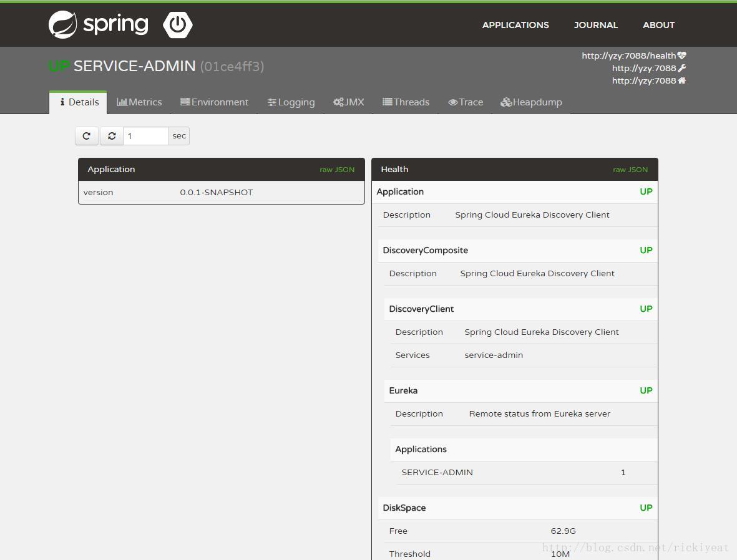737x560 pixels.
Task: Click the Spring Boot logo badge
Action: point(177,25)
